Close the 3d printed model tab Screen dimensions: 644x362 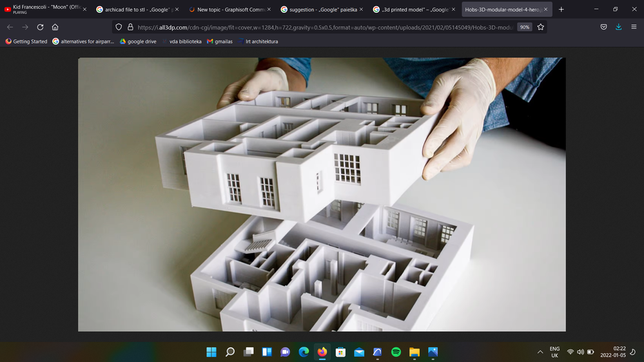pyautogui.click(x=453, y=9)
